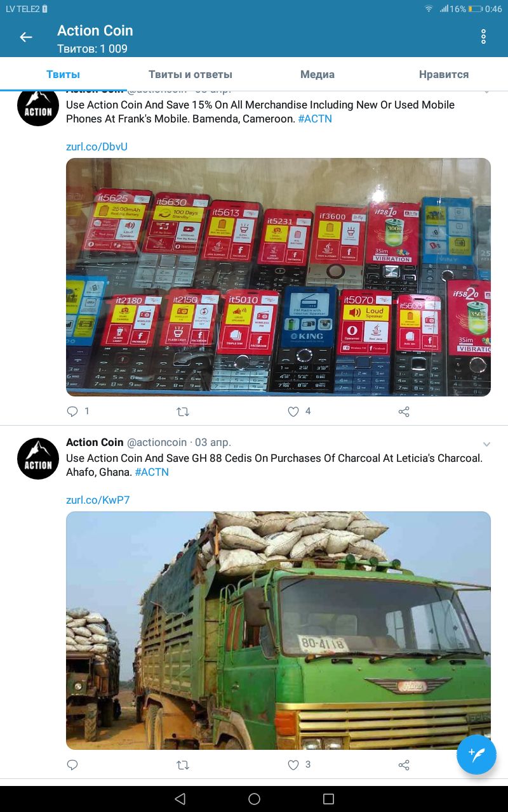Viewport: 508px width, 812px height.
Task: Open the three-dot overflow menu
Action: pyautogui.click(x=483, y=37)
